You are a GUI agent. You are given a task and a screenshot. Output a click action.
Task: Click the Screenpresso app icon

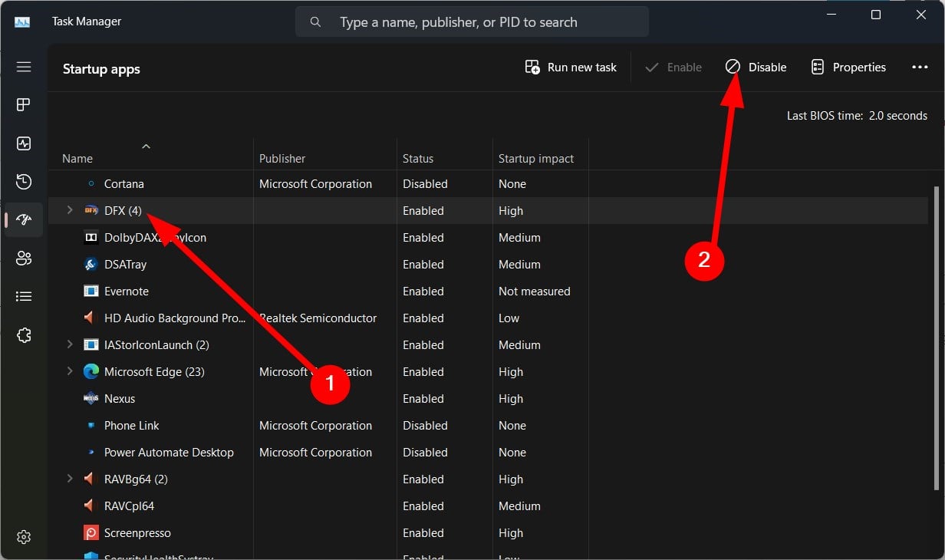tap(91, 533)
